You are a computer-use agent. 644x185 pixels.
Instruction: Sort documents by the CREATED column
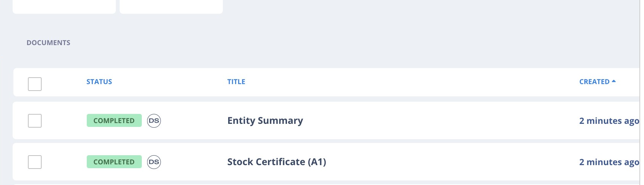coord(594,82)
